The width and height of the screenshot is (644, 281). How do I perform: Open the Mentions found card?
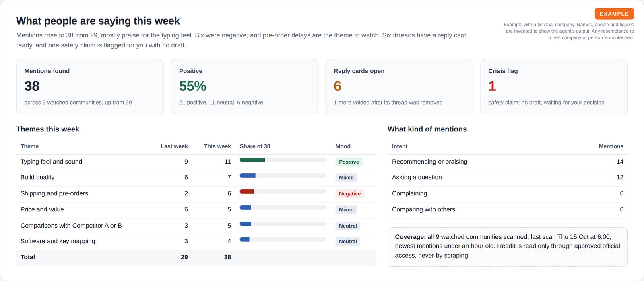90,86
